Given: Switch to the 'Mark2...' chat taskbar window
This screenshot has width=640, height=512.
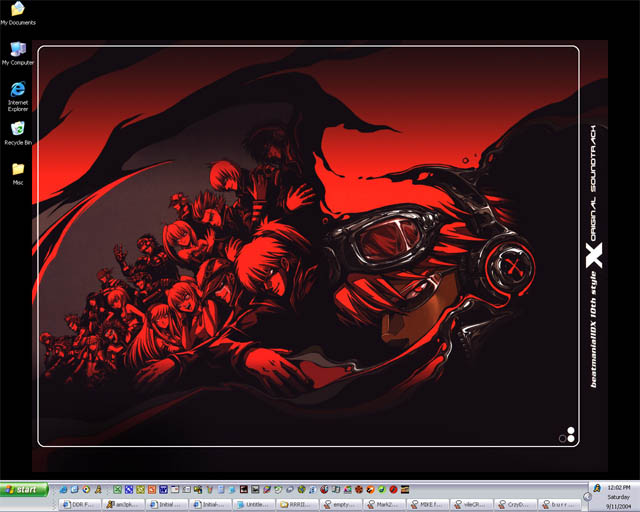Looking at the screenshot, I should click(385, 505).
